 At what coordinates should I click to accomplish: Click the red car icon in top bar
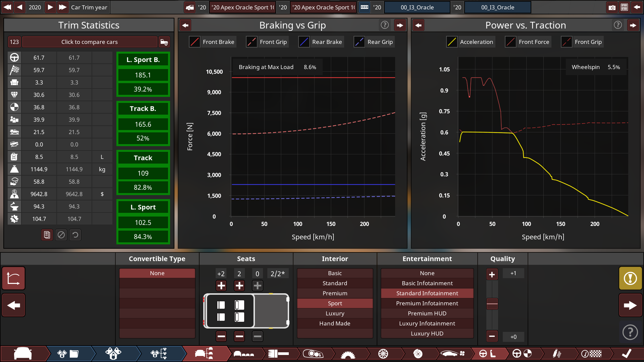pos(190,7)
